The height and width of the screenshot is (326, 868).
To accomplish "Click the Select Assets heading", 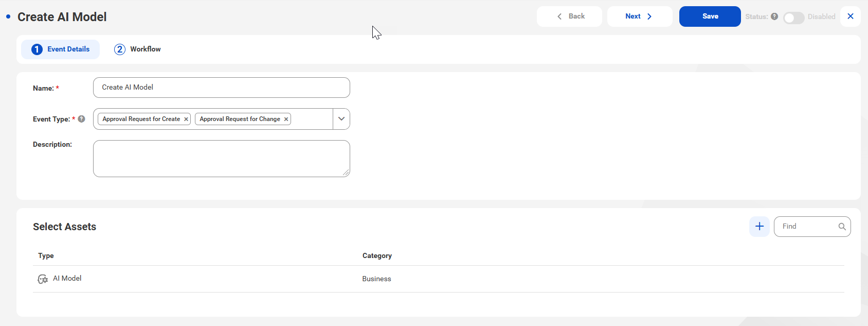I will click(64, 227).
